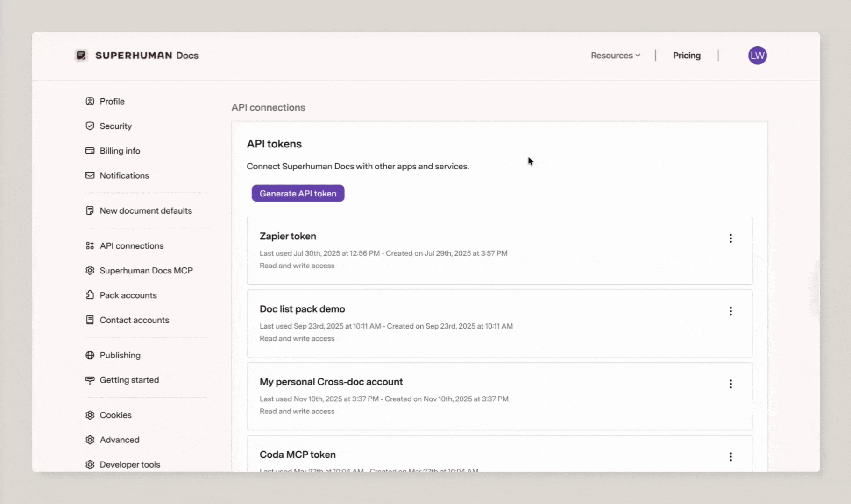Open Superhuman Docs MCP settings
The width and height of the screenshot is (851, 504).
(x=146, y=270)
